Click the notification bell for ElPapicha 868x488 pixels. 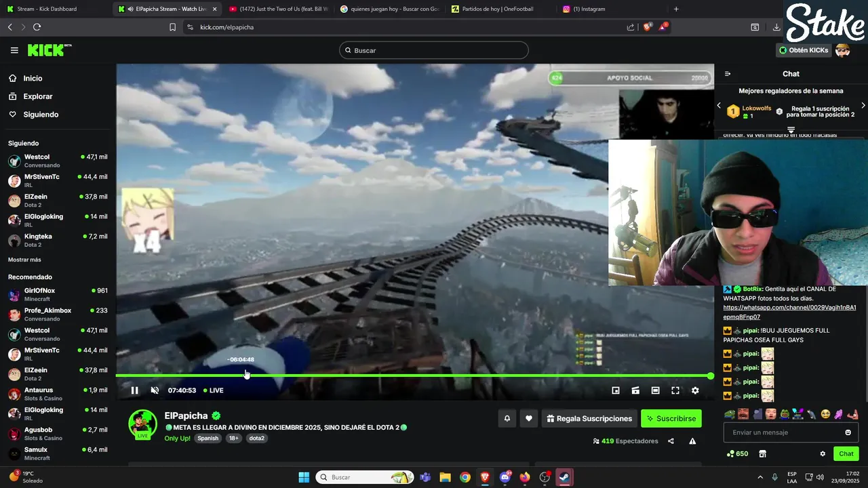click(x=507, y=419)
